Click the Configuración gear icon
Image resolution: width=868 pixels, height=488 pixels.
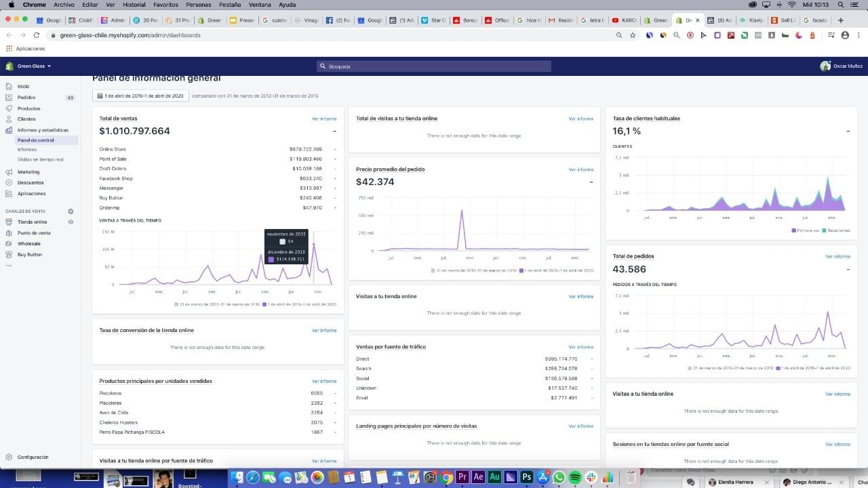pos(9,457)
